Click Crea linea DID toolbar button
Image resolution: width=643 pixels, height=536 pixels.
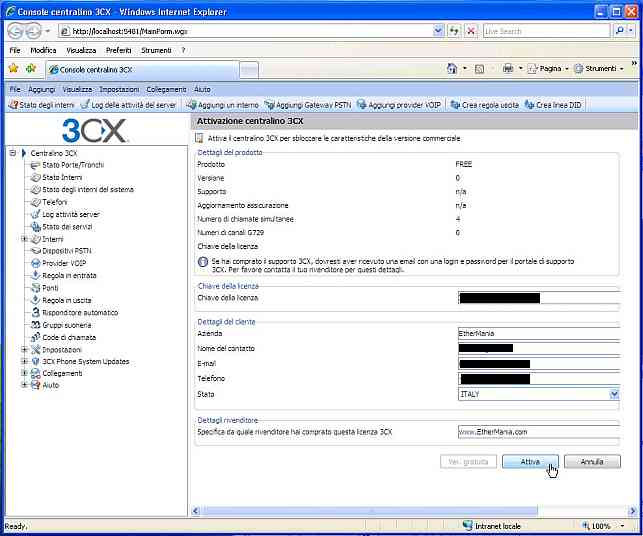(553, 105)
